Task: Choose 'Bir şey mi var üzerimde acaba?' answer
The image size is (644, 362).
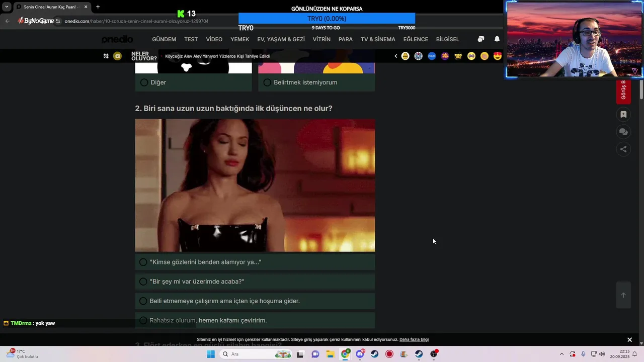Action: point(255,282)
